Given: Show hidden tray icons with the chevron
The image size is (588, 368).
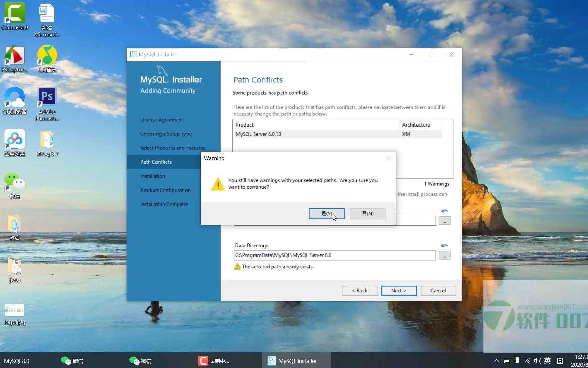Looking at the screenshot, I should pyautogui.click(x=497, y=361).
